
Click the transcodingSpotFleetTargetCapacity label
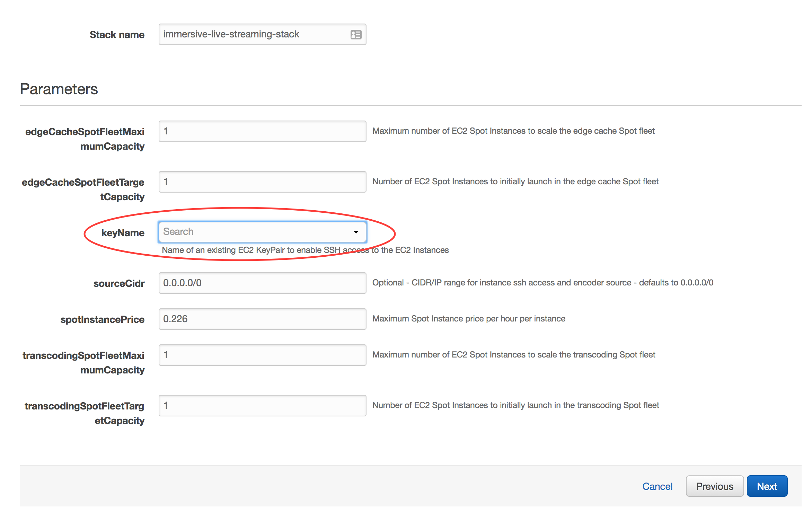click(85, 413)
